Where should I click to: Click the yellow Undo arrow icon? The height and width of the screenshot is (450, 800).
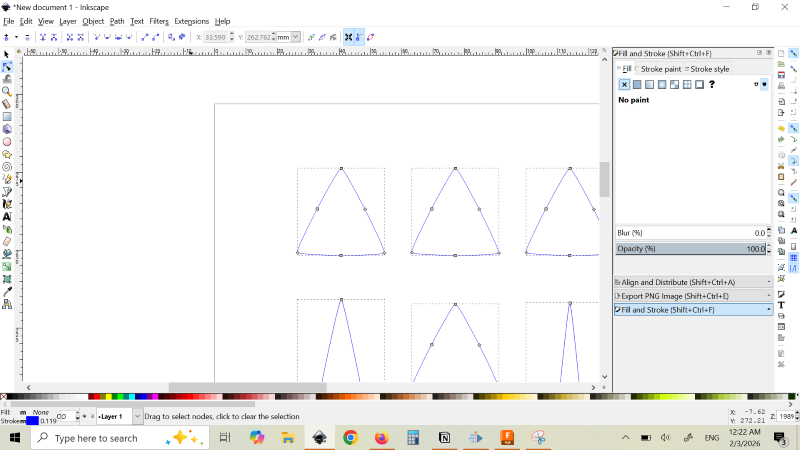point(781,129)
